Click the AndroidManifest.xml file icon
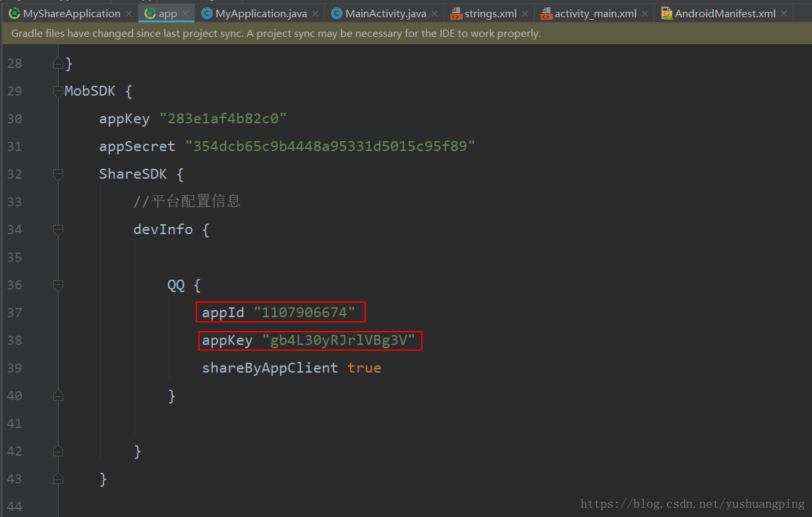Viewport: 812px width, 517px height. click(x=666, y=13)
